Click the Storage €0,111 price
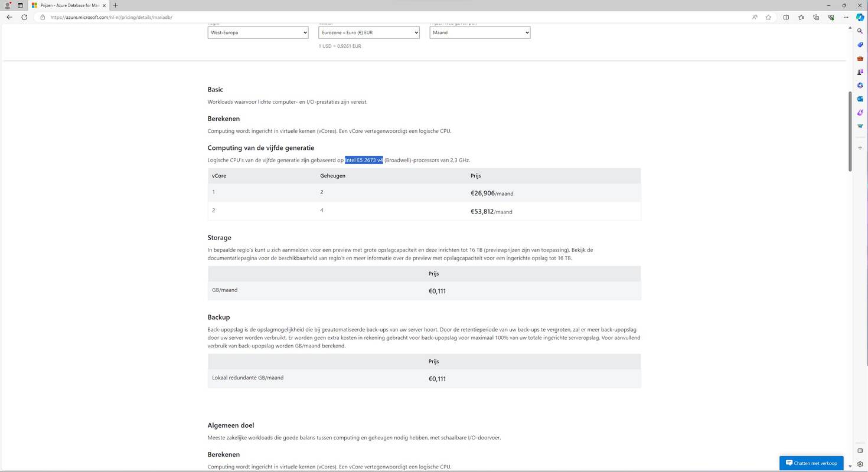 click(x=437, y=291)
